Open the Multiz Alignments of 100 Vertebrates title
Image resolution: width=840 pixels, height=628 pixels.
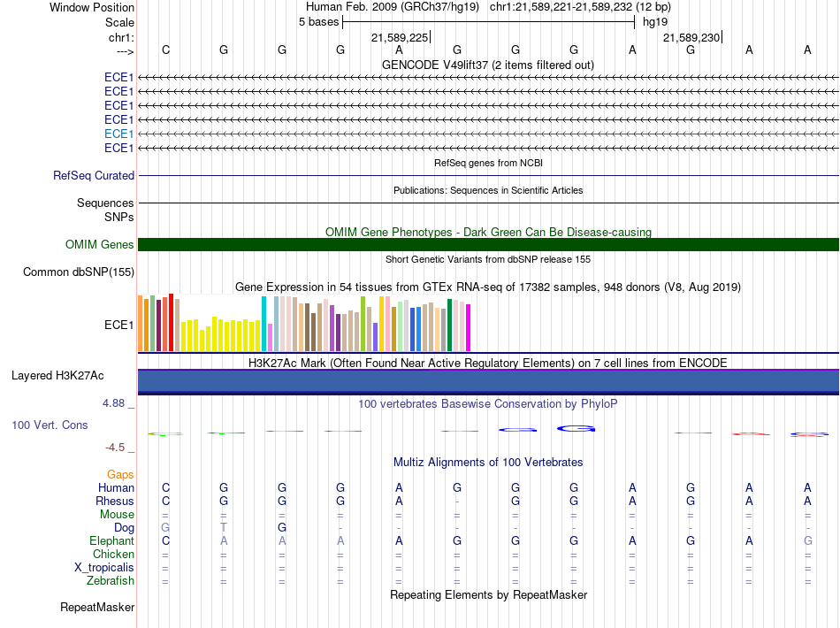coord(488,462)
